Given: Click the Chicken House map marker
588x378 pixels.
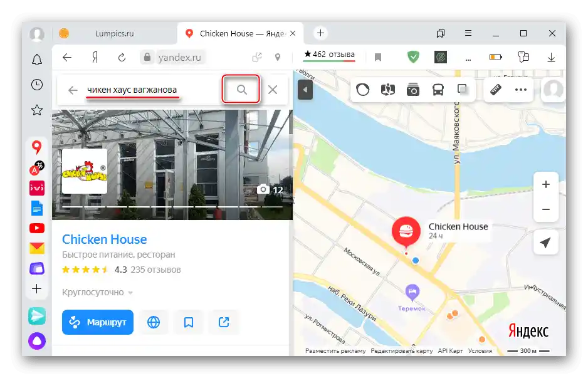Looking at the screenshot, I should pos(406,231).
